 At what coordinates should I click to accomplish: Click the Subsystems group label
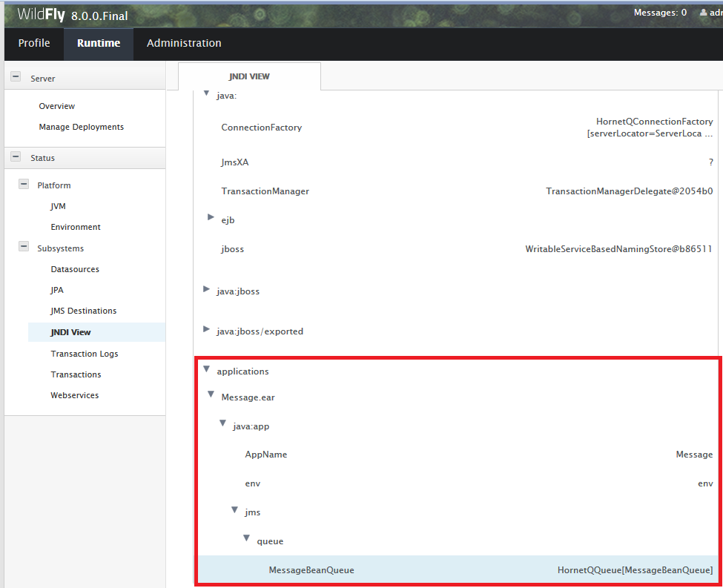(60, 248)
